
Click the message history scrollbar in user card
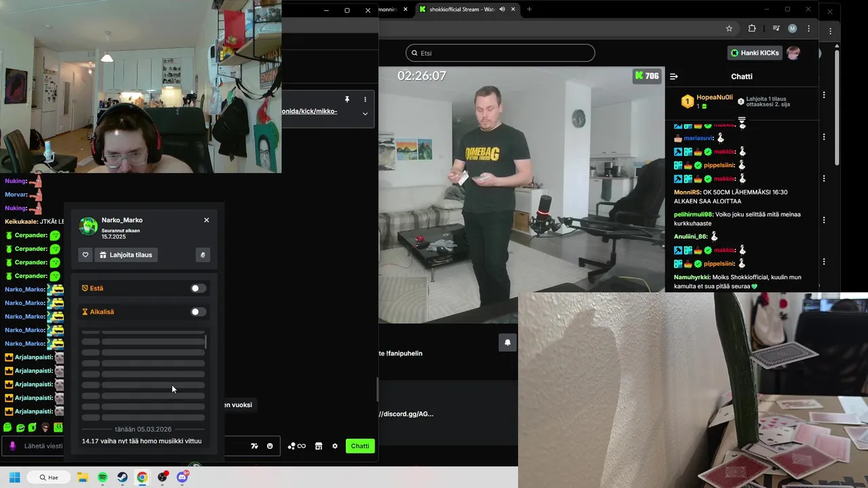click(205, 341)
